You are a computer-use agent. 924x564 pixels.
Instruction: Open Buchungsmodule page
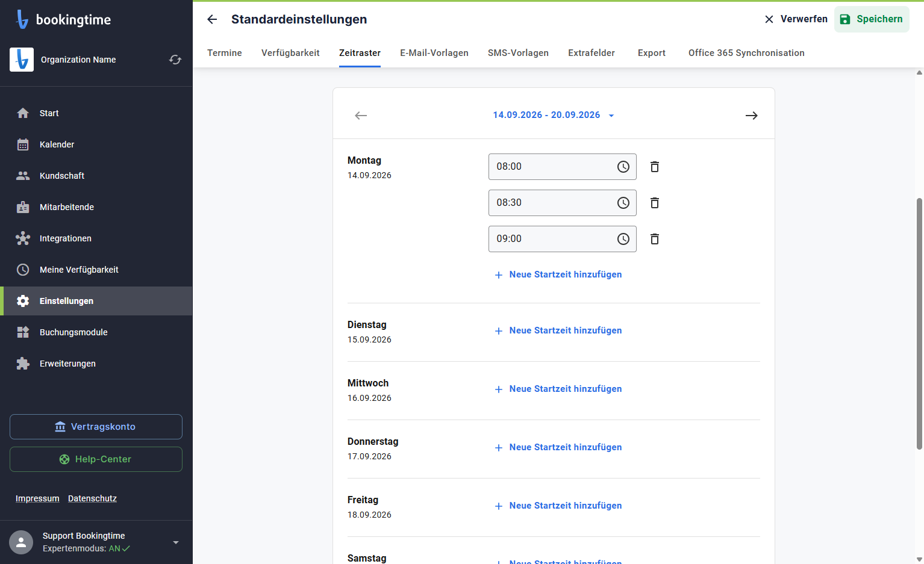(96, 332)
